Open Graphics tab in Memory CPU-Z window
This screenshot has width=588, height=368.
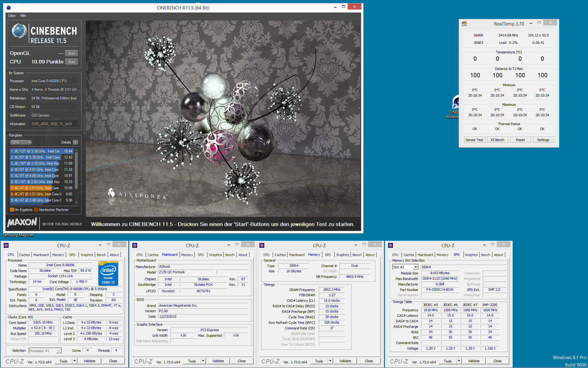click(x=342, y=255)
